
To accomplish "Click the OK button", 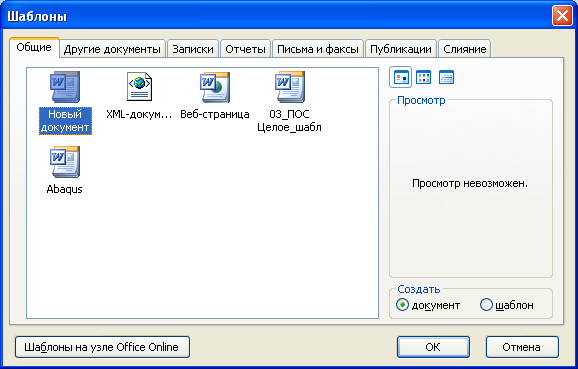I will 433,347.
